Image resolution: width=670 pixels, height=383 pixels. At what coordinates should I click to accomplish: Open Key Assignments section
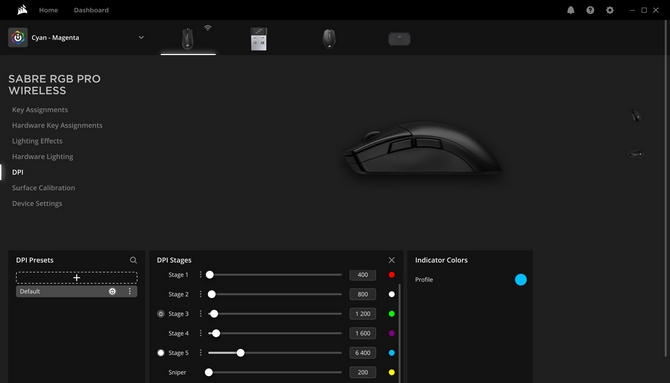[x=40, y=110]
